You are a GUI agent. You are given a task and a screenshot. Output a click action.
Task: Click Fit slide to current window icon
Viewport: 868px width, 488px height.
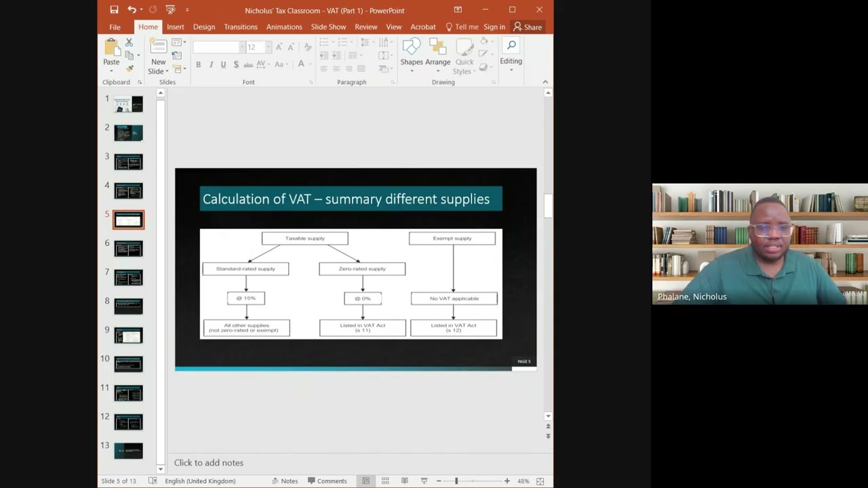click(x=540, y=481)
